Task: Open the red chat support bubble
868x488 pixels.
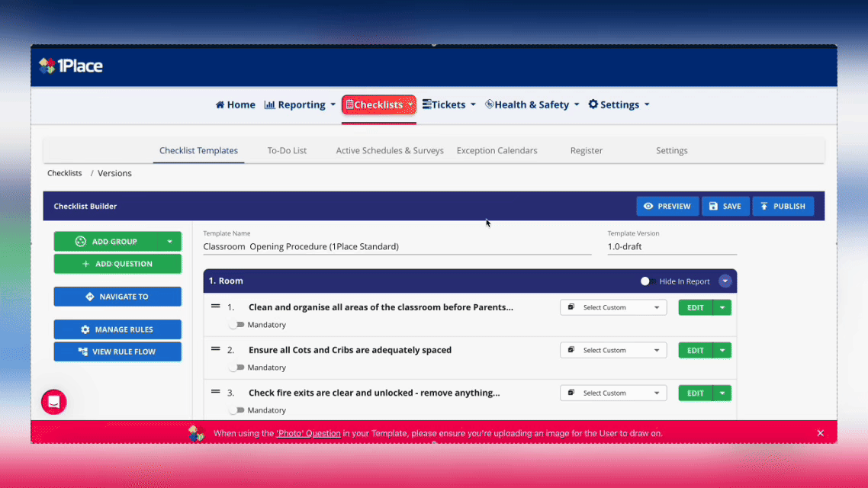Action: [x=54, y=402]
